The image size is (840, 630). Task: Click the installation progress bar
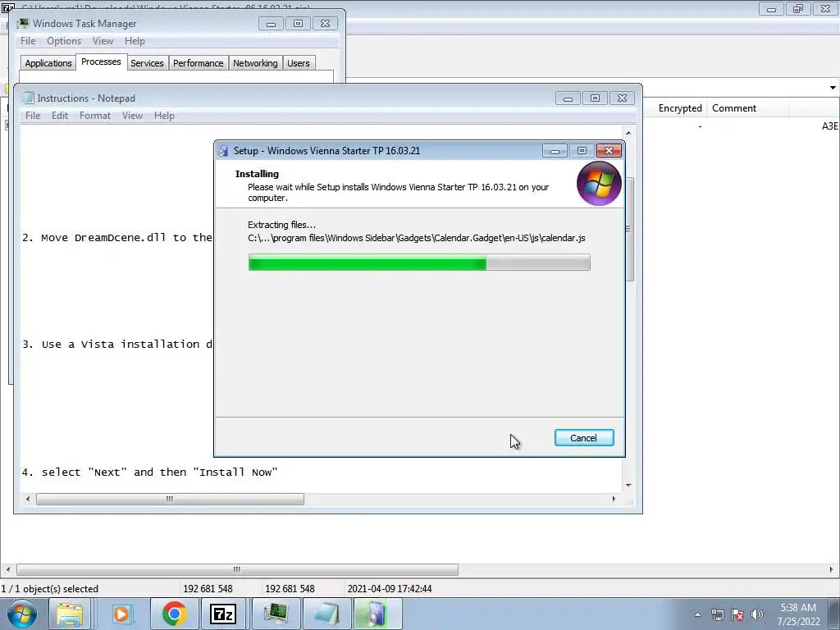coord(419,262)
